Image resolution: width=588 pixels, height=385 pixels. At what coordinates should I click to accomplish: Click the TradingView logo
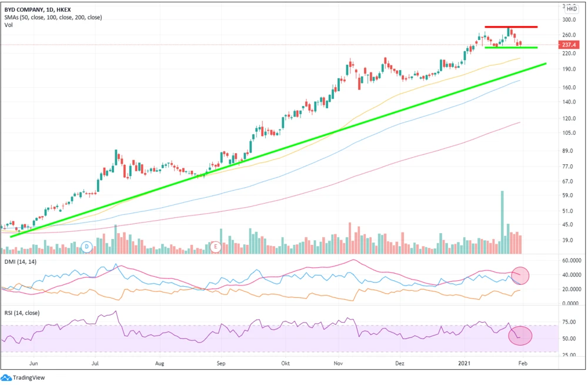tap(24, 377)
